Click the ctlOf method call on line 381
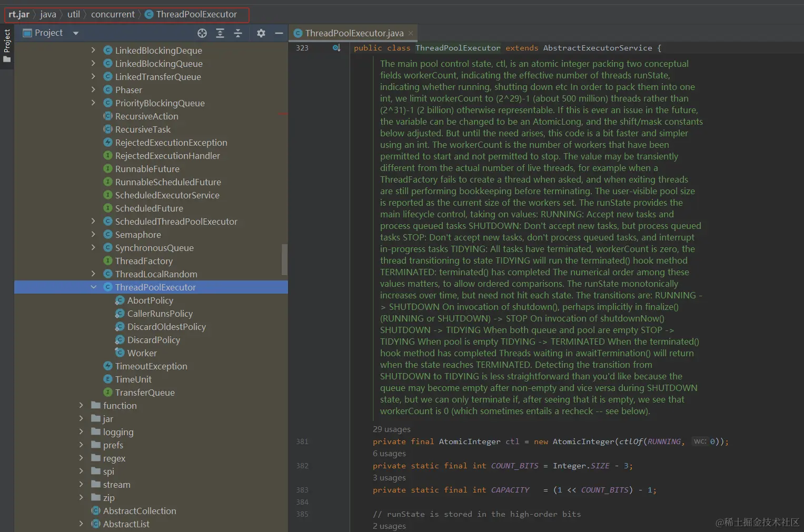This screenshot has height=532, width=804. tap(631, 441)
